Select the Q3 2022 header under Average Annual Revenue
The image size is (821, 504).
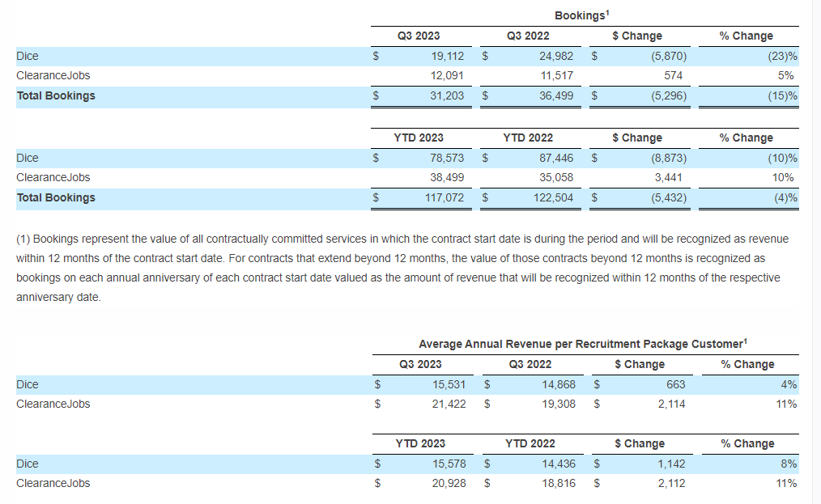coord(530,364)
